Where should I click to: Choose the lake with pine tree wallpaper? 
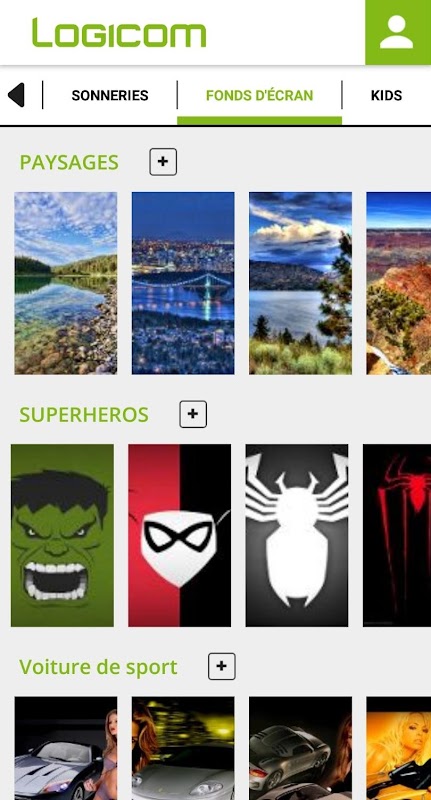point(300,283)
